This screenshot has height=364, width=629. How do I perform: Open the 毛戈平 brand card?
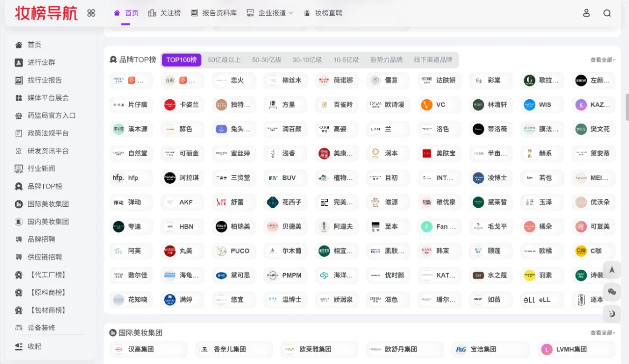[491, 226]
